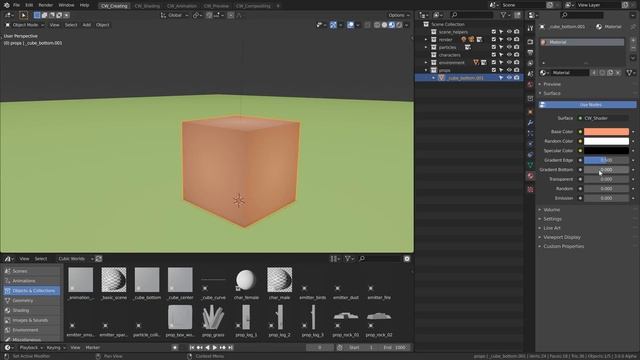Open the Object Mode dropdown

24,25
